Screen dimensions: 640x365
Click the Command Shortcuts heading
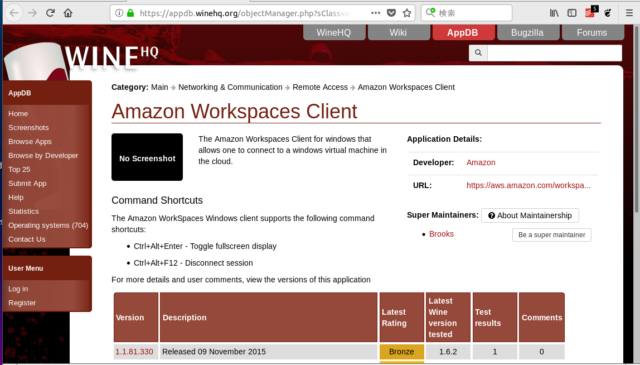tap(157, 200)
